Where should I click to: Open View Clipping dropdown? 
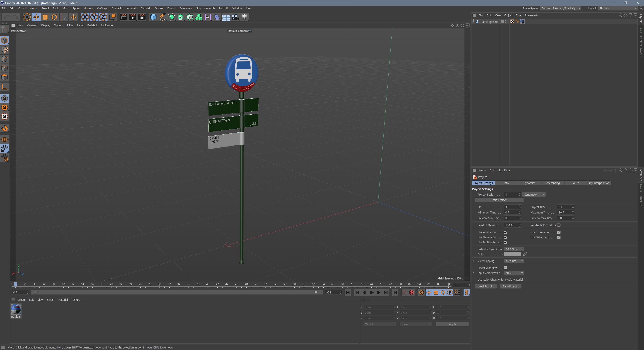514,261
